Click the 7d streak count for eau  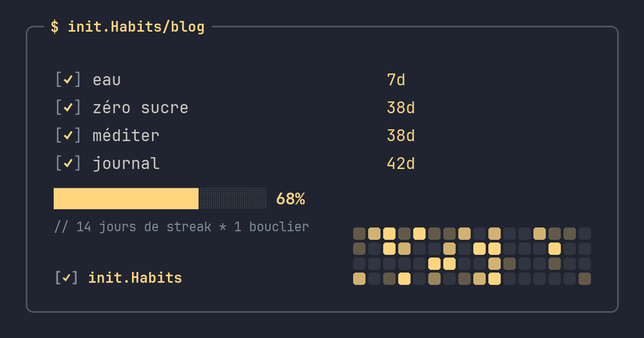396,80
